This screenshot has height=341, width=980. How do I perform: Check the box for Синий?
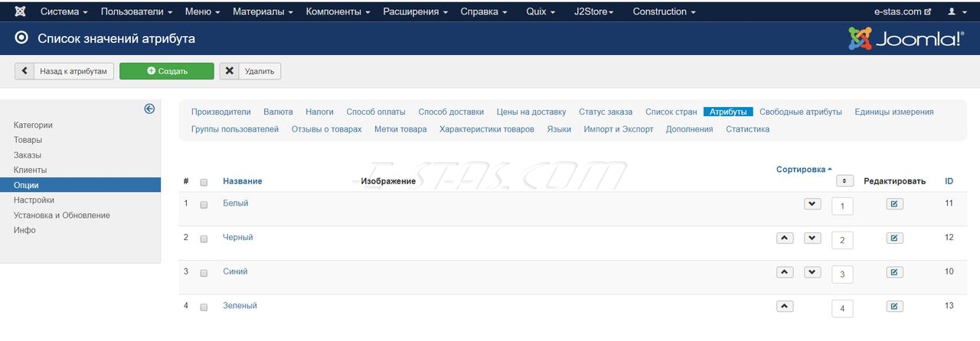point(204,273)
